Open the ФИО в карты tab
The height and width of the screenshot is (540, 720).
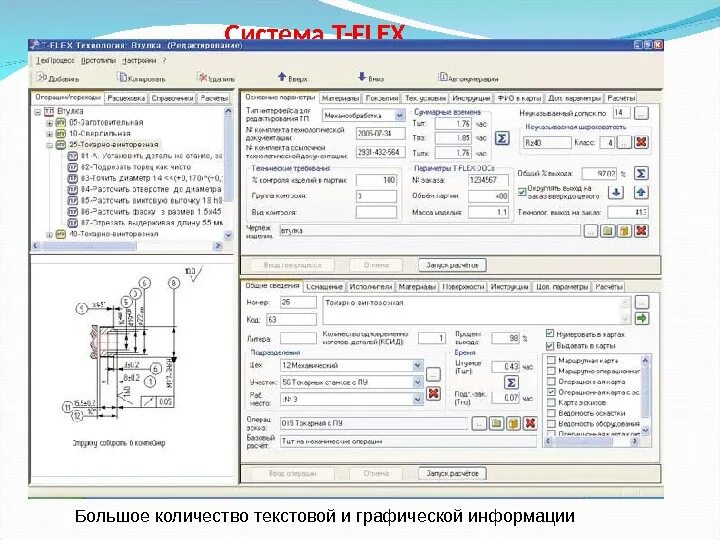[519, 98]
